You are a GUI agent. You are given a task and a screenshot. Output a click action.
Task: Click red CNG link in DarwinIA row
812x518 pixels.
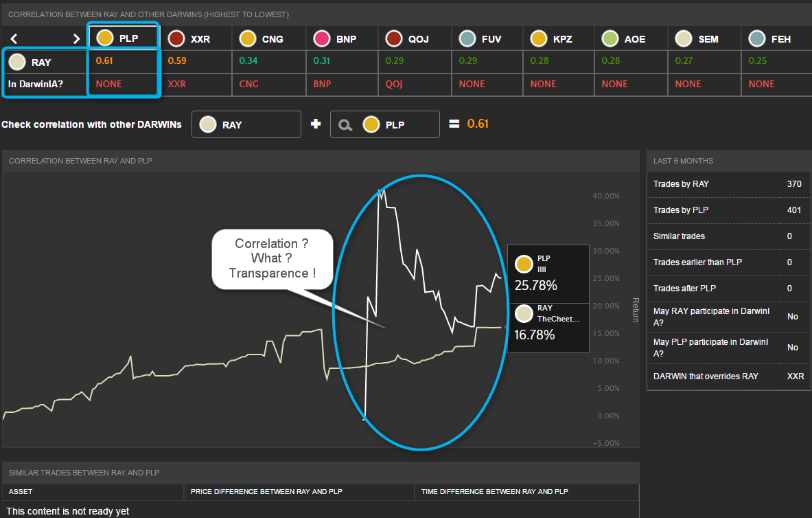(x=248, y=84)
